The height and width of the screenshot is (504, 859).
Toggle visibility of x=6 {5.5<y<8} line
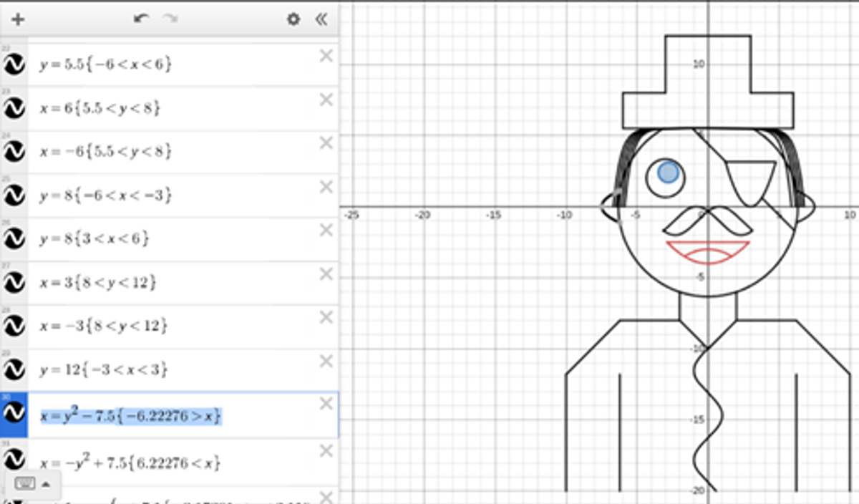click(x=14, y=109)
